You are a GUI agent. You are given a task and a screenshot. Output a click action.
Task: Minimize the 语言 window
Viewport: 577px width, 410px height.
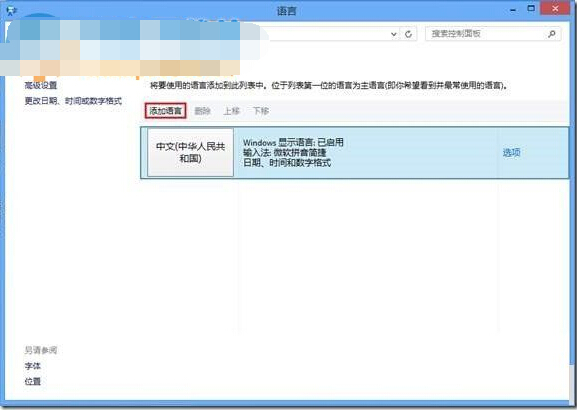click(513, 10)
